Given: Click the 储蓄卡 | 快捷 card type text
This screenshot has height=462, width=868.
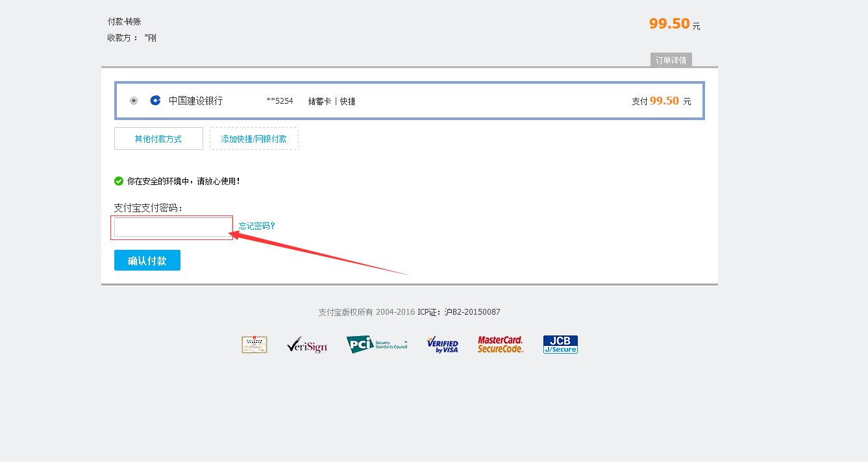Looking at the screenshot, I should point(332,101).
